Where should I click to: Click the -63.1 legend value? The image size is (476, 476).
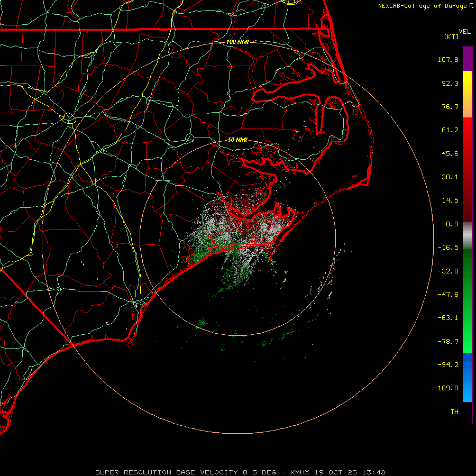point(448,318)
